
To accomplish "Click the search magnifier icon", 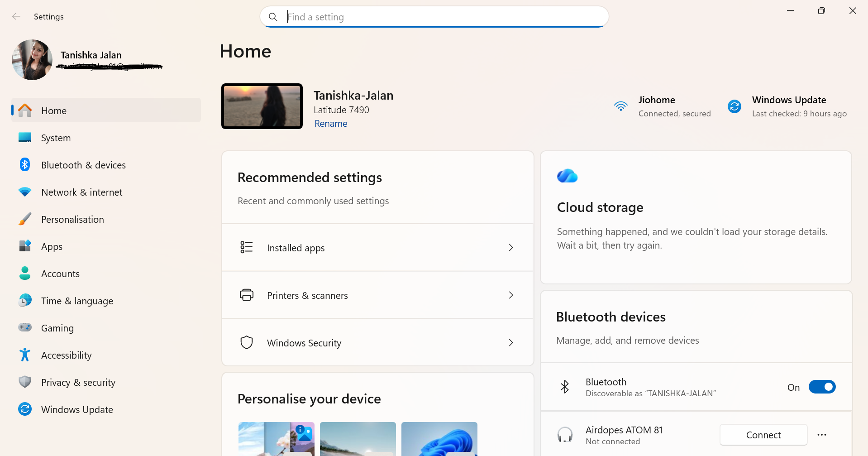I will (273, 17).
